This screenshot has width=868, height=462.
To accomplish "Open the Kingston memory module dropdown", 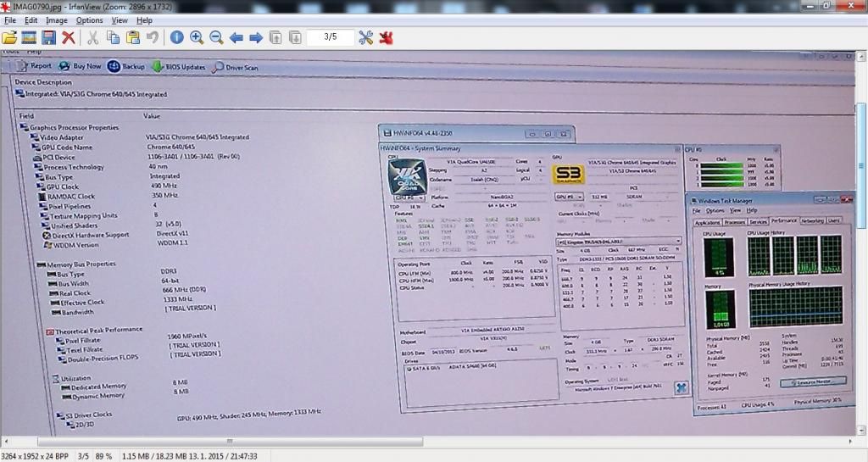I will 618,242.
